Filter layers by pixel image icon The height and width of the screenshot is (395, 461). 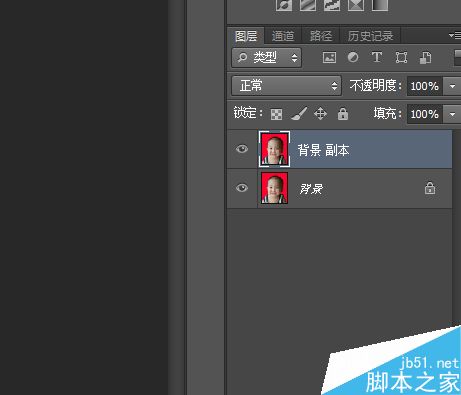[329, 57]
